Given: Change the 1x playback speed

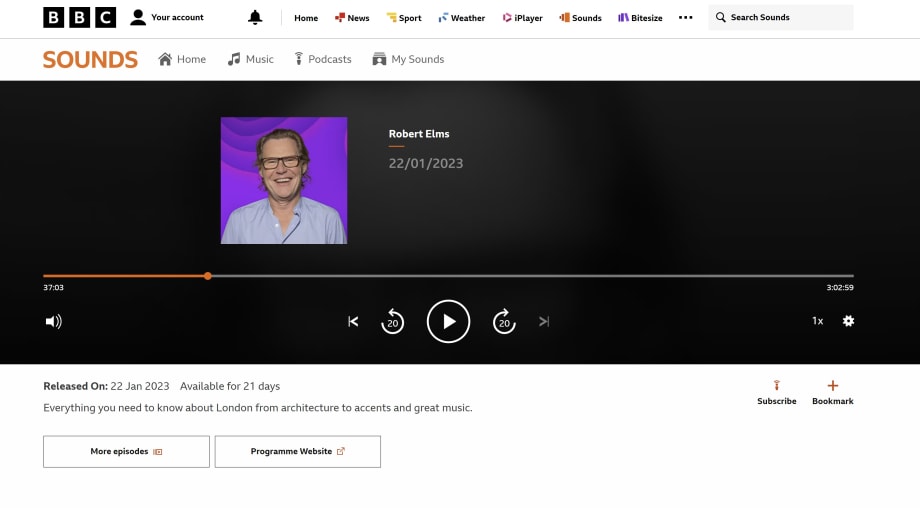Looking at the screenshot, I should click(x=817, y=321).
